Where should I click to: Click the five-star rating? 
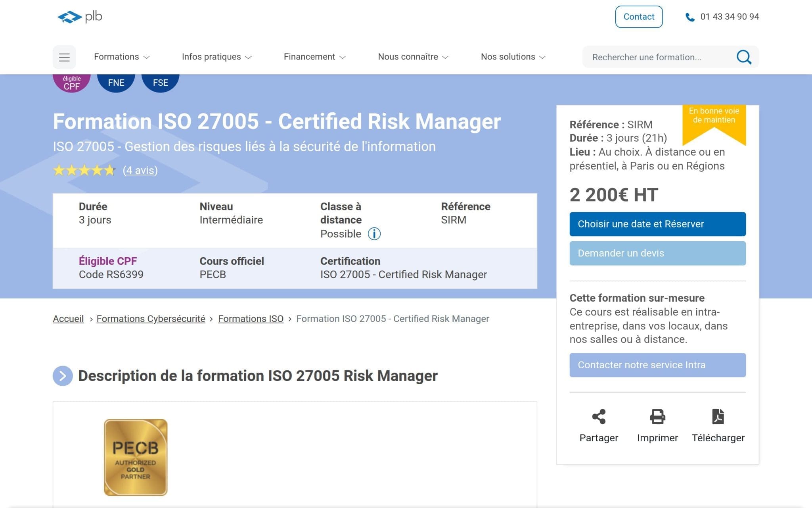(x=84, y=170)
